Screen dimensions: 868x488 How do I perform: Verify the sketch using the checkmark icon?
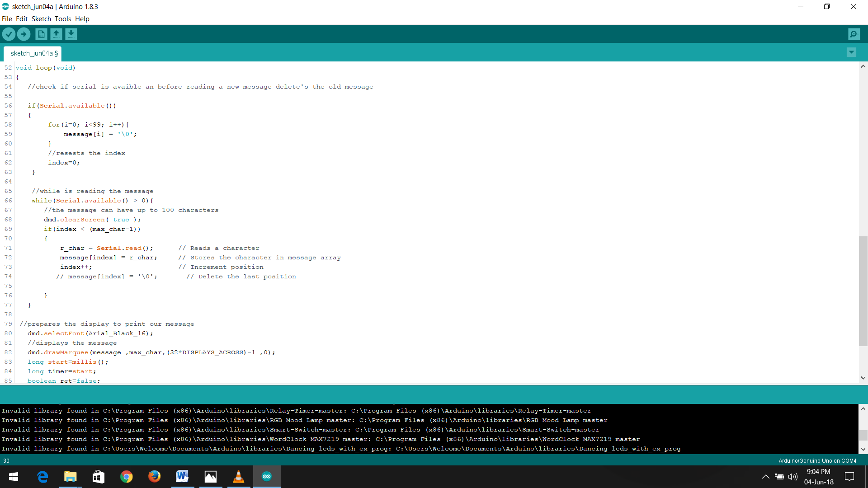pos(9,34)
